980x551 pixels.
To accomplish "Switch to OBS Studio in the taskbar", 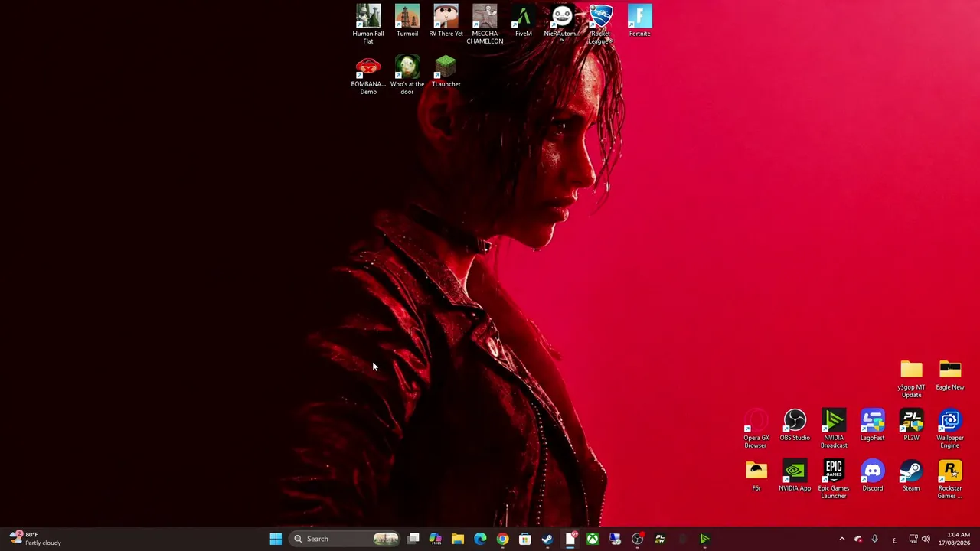I will (637, 539).
